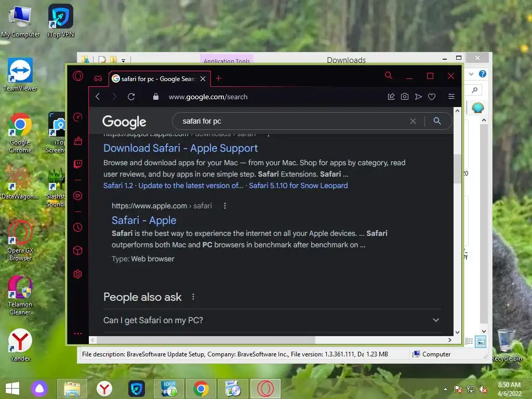
Task: Click the Opera tab search magnifier
Action: (x=389, y=75)
